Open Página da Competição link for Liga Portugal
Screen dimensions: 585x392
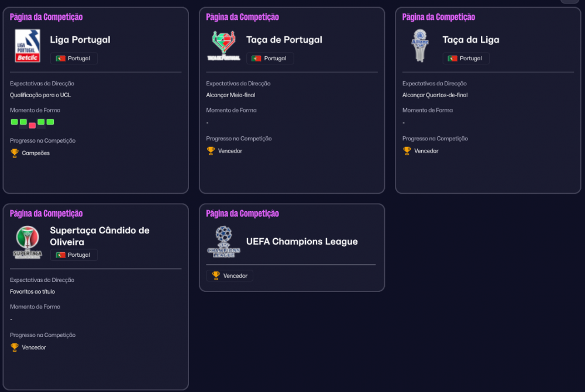click(46, 17)
